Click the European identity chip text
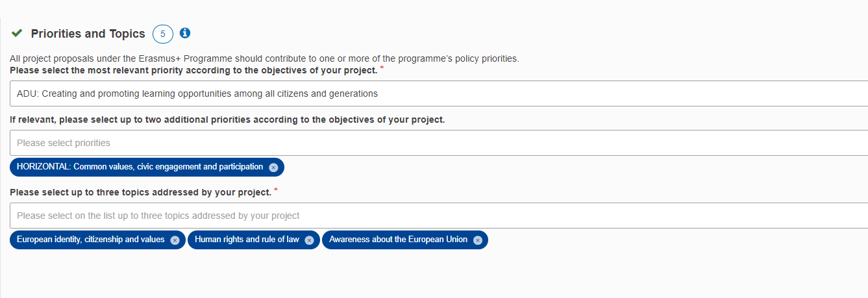The height and width of the screenshot is (298, 868). [90, 240]
